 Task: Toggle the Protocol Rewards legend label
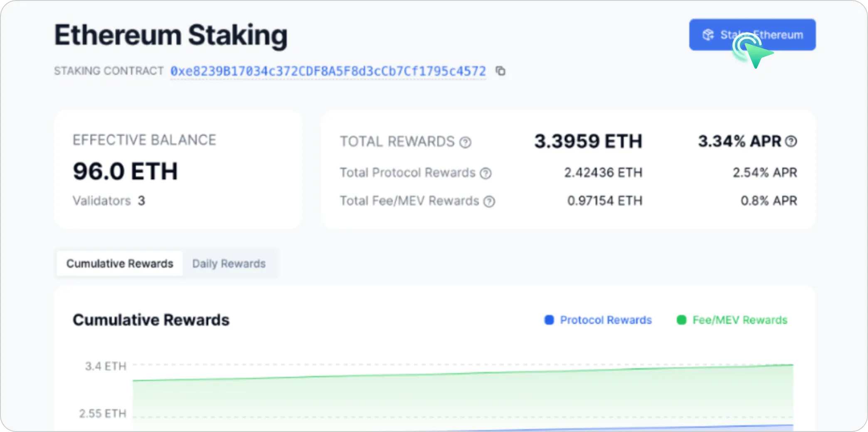tap(606, 320)
